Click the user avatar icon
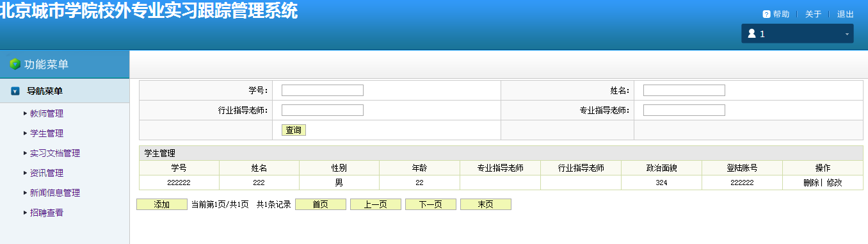 coord(752,33)
